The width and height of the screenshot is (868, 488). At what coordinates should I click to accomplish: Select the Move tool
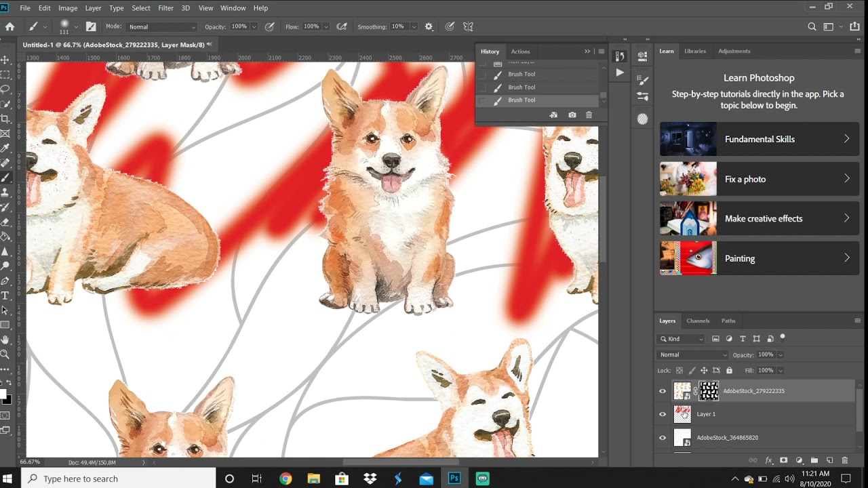(x=5, y=60)
